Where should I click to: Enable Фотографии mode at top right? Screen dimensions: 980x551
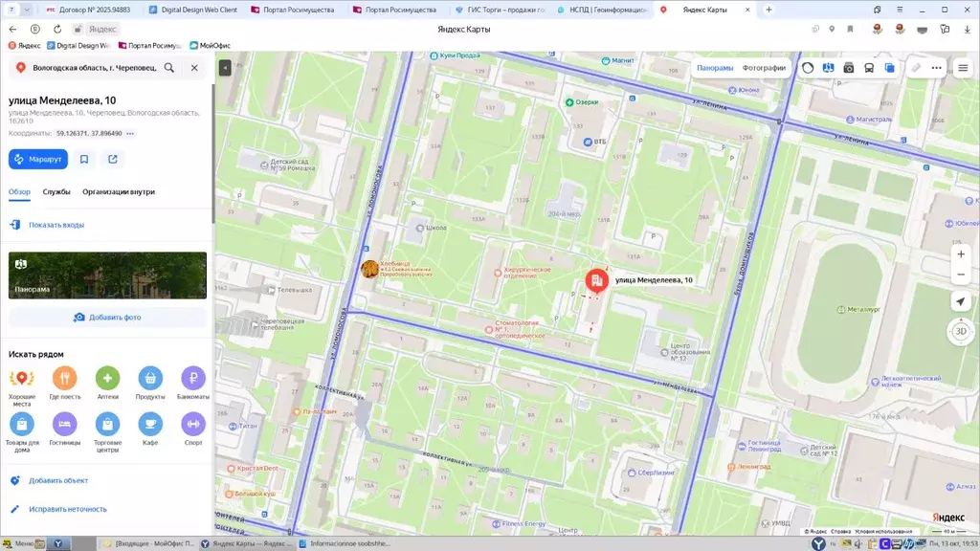(x=763, y=68)
